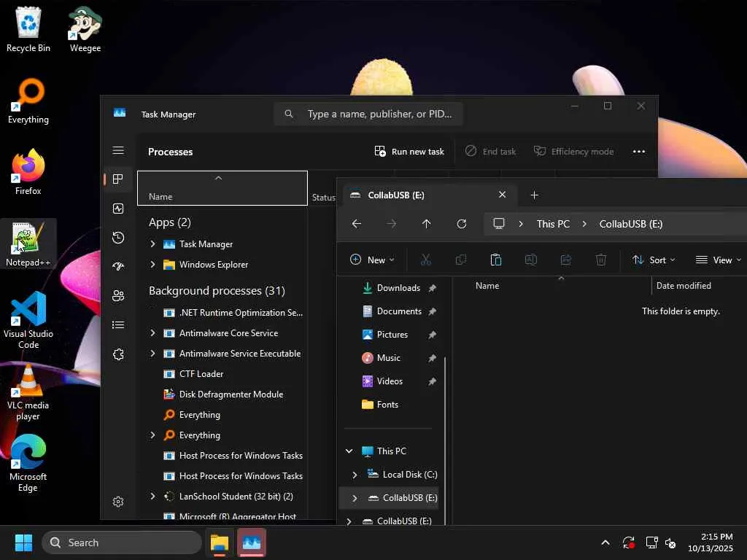Viewport: 747px width, 560px height.
Task: Open Details page in Task Manager sidebar
Action: [x=118, y=324]
